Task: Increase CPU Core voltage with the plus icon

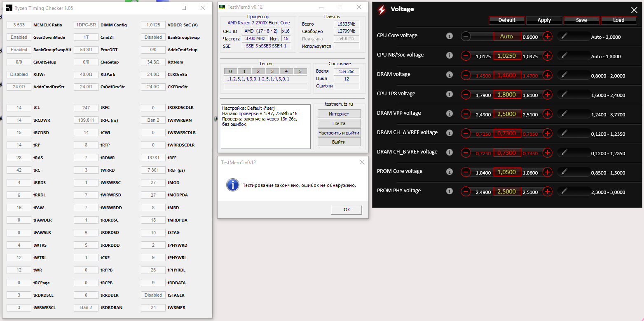Action: 547,36
